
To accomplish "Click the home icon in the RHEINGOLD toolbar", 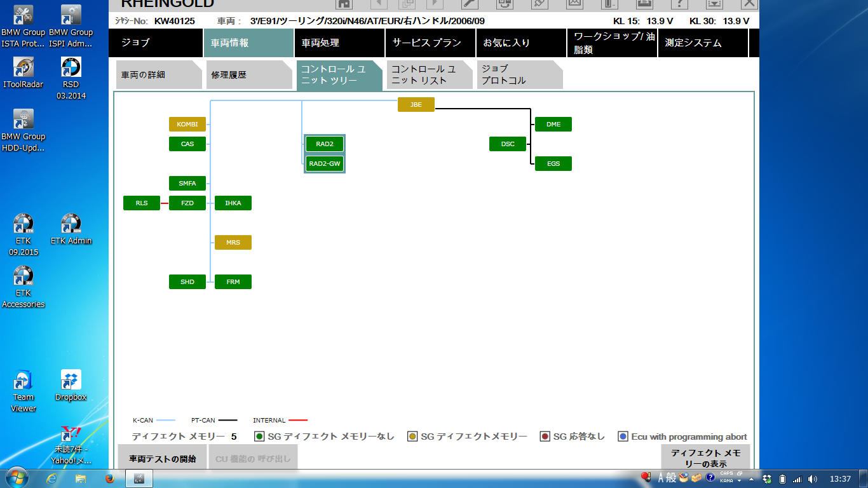I will (344, 4).
